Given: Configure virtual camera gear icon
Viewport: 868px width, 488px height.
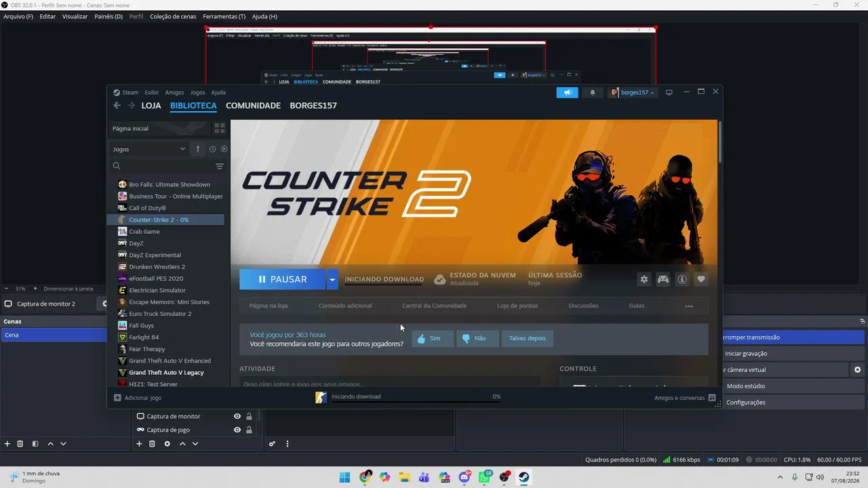Looking at the screenshot, I should click(858, 370).
